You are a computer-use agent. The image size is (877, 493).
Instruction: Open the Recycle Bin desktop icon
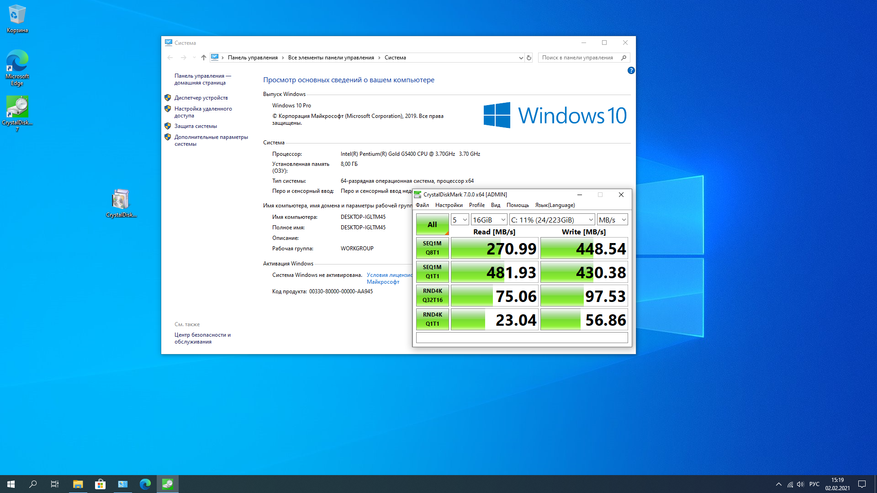(17, 18)
